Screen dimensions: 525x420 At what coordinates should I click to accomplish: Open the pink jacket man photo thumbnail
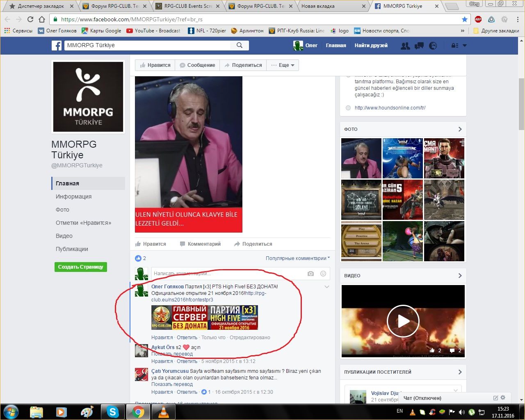[361, 158]
